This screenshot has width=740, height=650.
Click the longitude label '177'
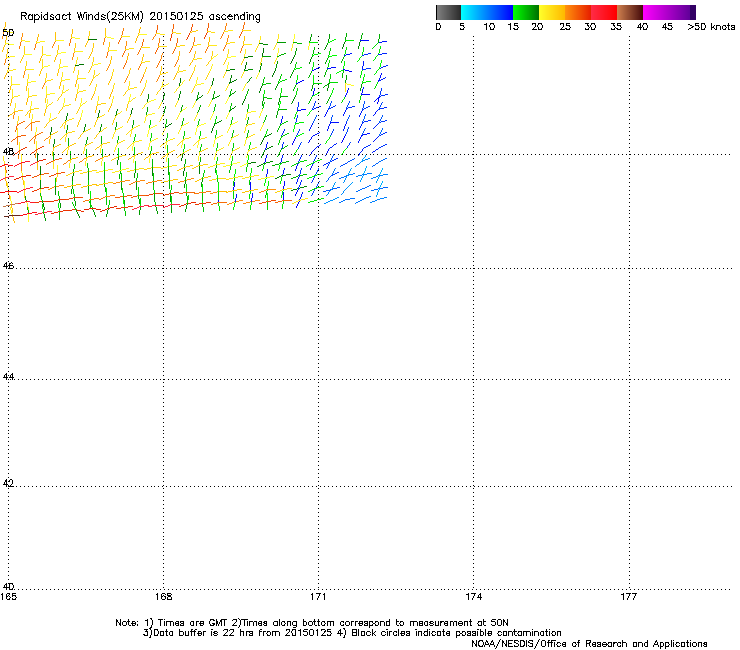tap(629, 597)
